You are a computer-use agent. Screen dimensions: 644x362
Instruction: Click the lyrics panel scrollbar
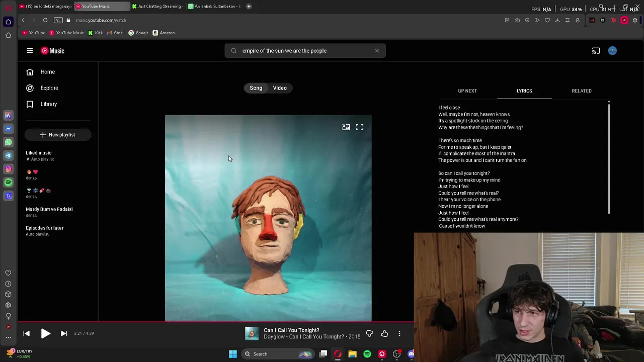tap(609, 158)
